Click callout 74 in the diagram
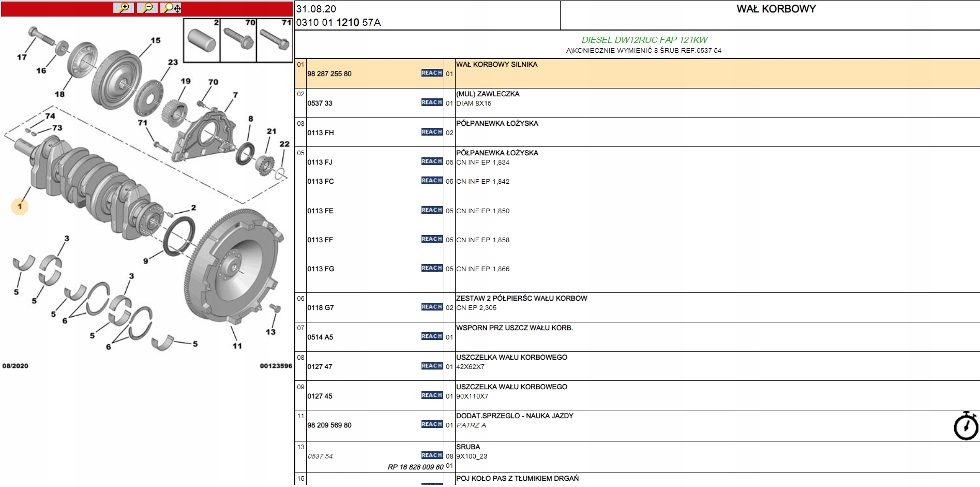The height and width of the screenshot is (487, 980). pyautogui.click(x=50, y=116)
